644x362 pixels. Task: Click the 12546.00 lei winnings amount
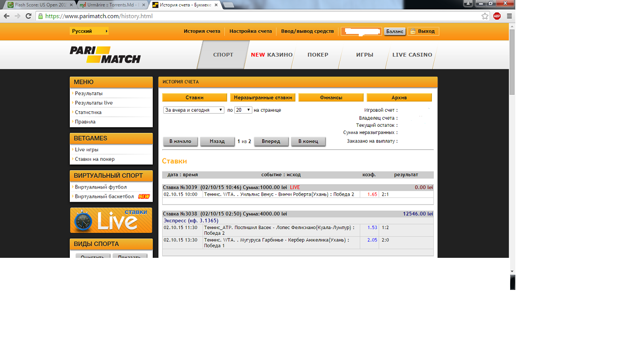coord(418,214)
